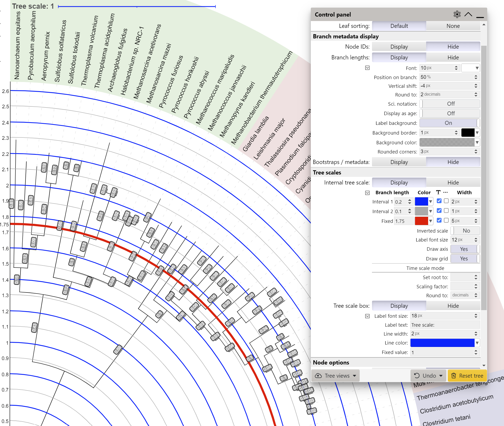This screenshot has height=426, width=504.
Task: Click the Reset tree button
Action: coord(467,376)
